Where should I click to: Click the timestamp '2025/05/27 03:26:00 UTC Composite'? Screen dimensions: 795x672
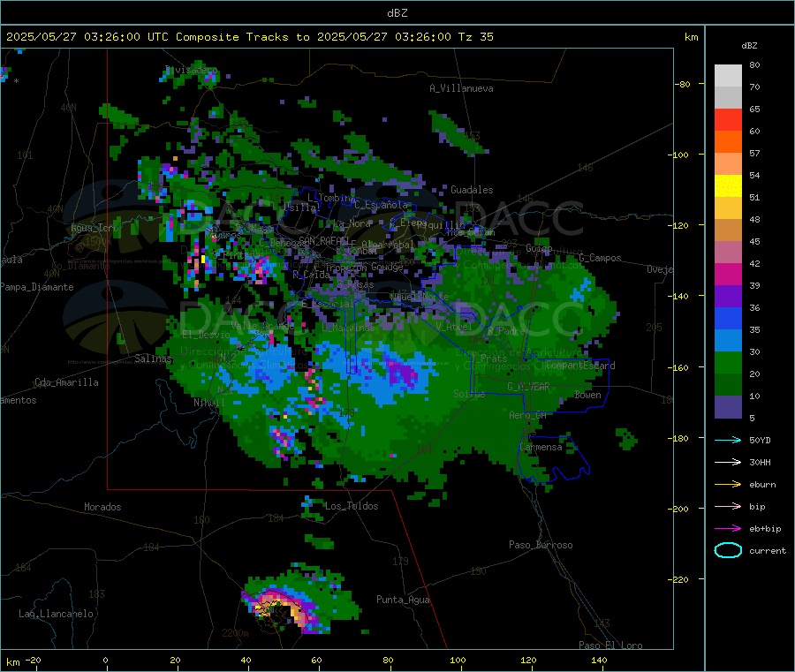point(123,37)
